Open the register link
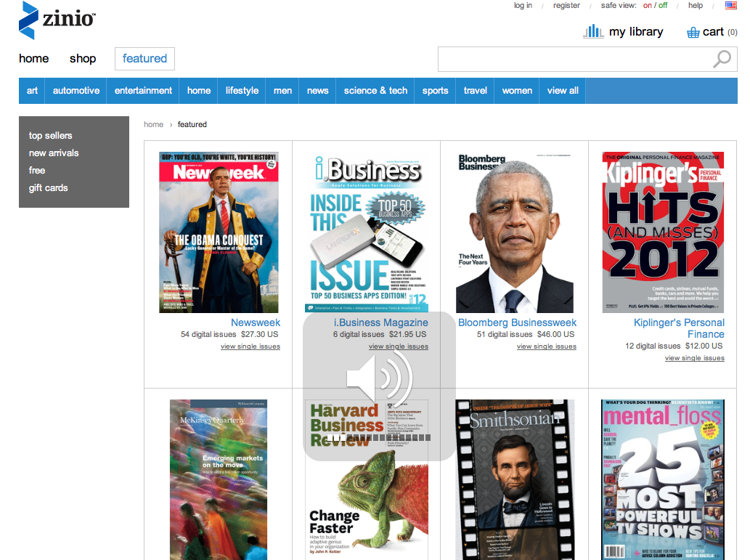The height and width of the screenshot is (560, 750). (x=566, y=5)
